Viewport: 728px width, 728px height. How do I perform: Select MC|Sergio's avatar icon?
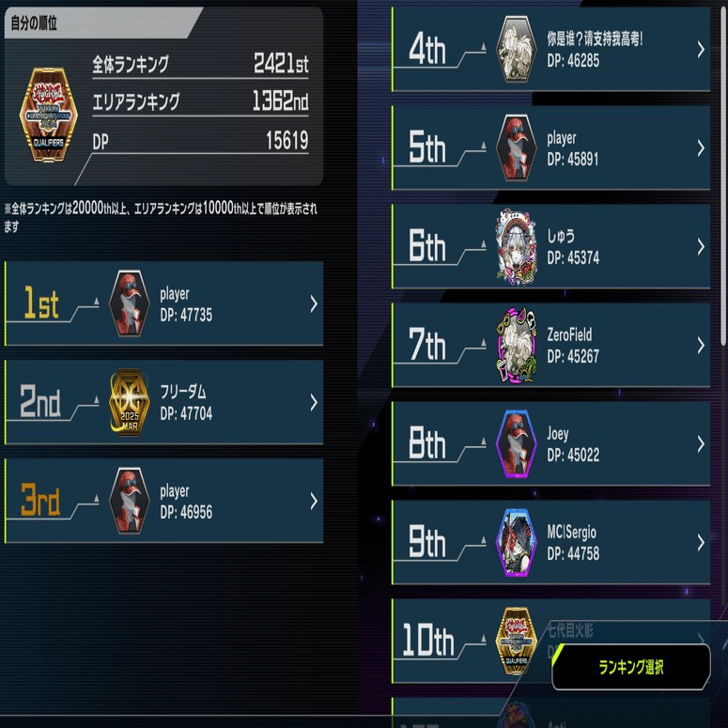[x=516, y=542]
